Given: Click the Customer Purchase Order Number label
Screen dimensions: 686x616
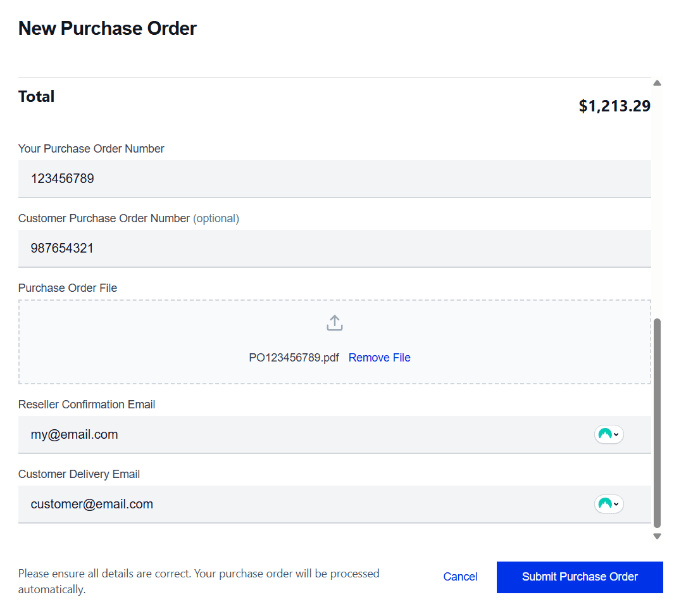Looking at the screenshot, I should [104, 218].
